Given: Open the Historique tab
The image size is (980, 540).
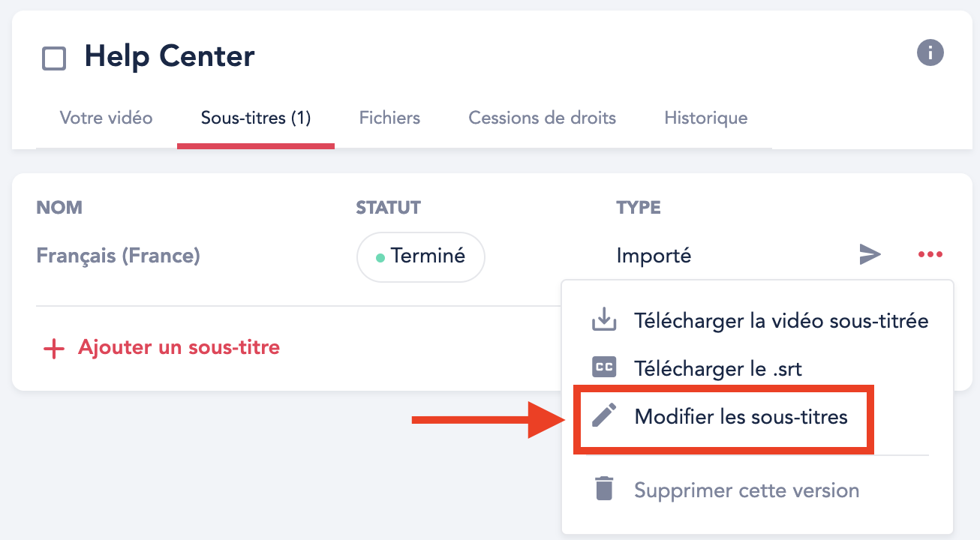Looking at the screenshot, I should pyautogui.click(x=706, y=118).
